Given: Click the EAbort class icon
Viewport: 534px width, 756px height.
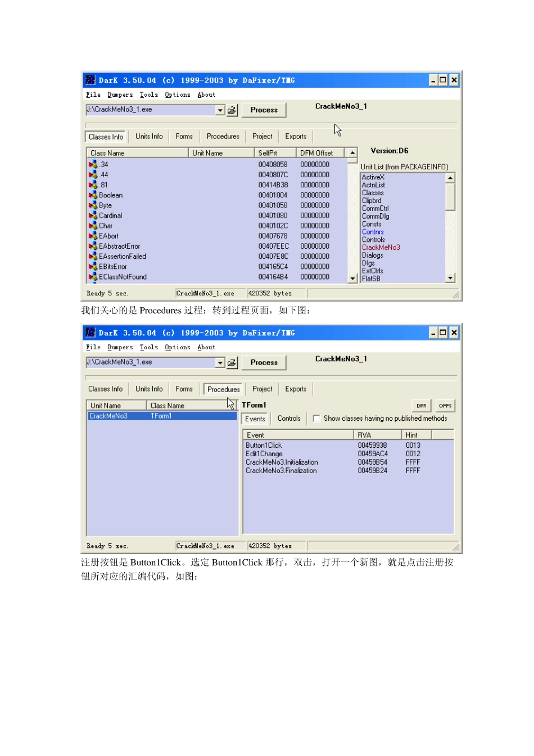Looking at the screenshot, I should [93, 236].
